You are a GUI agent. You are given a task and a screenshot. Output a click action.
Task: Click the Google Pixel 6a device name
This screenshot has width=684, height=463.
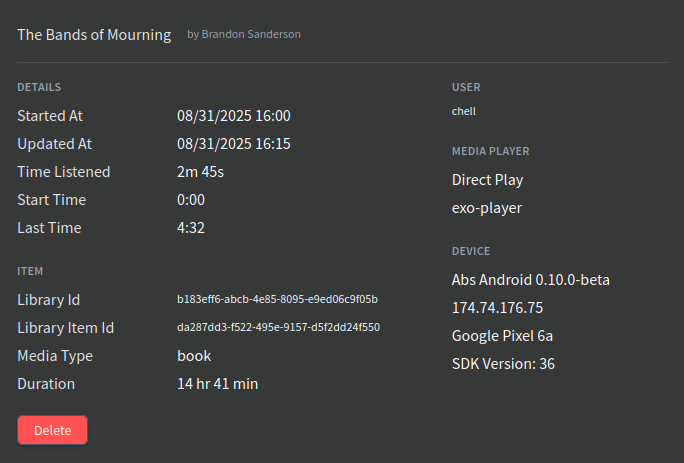pos(502,336)
